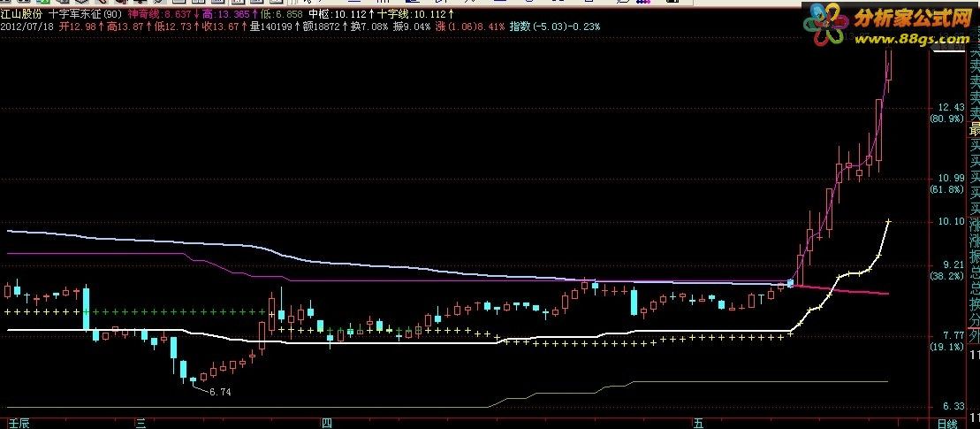The height and width of the screenshot is (429, 980).
Task: Click the highlighted 最 label in side panel
Action: 974,131
